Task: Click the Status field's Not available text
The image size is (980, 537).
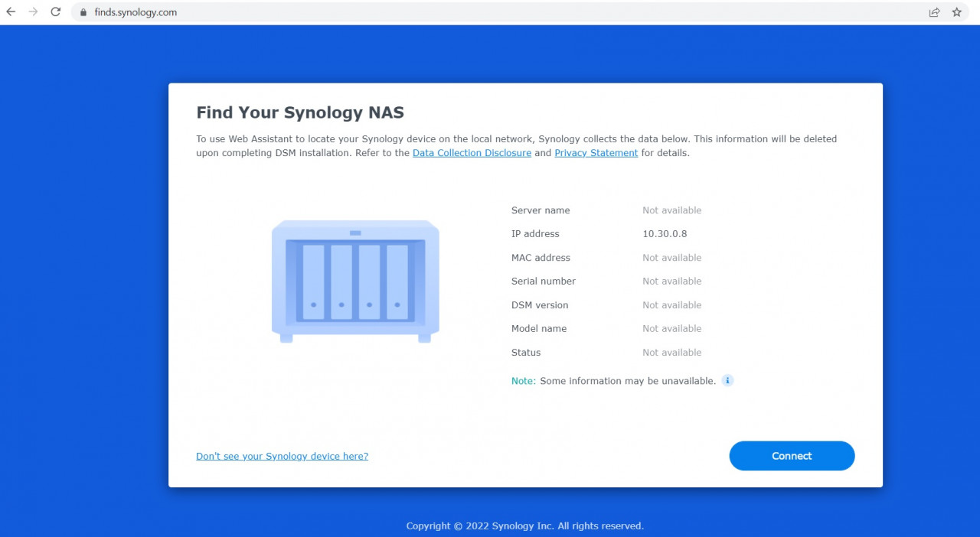Action: click(x=672, y=352)
